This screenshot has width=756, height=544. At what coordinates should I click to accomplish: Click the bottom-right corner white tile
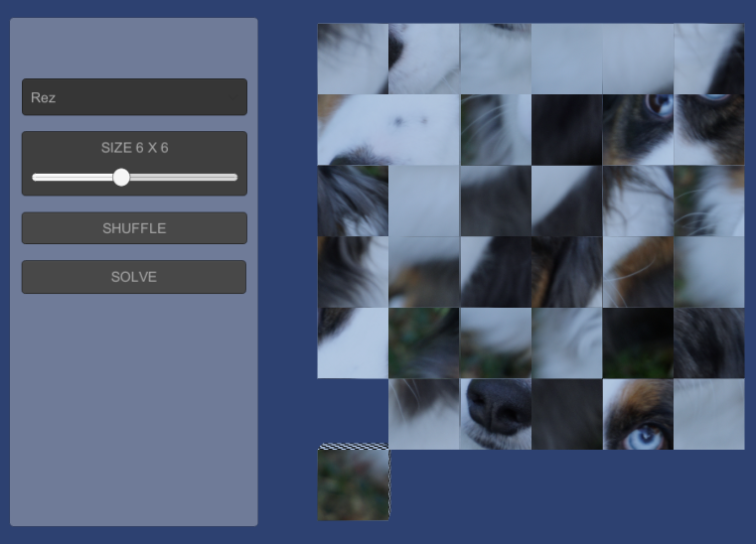pyautogui.click(x=708, y=414)
